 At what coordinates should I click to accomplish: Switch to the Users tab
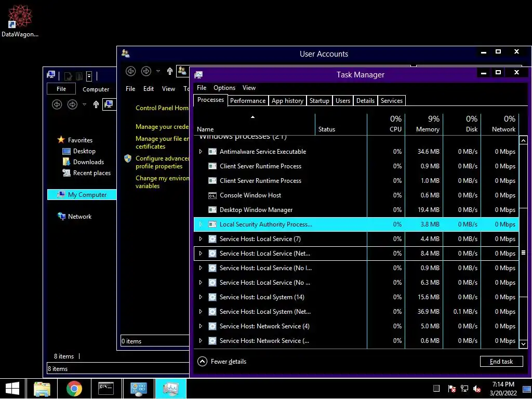pos(343,101)
